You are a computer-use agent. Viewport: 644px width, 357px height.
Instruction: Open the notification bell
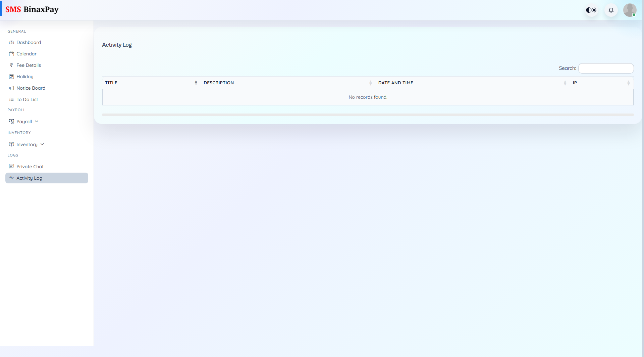pyautogui.click(x=611, y=10)
